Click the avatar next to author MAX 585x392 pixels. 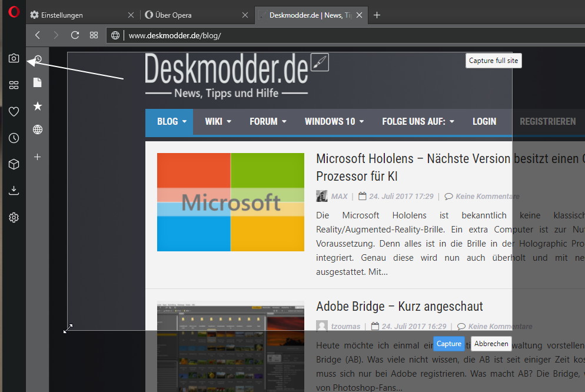(321, 196)
